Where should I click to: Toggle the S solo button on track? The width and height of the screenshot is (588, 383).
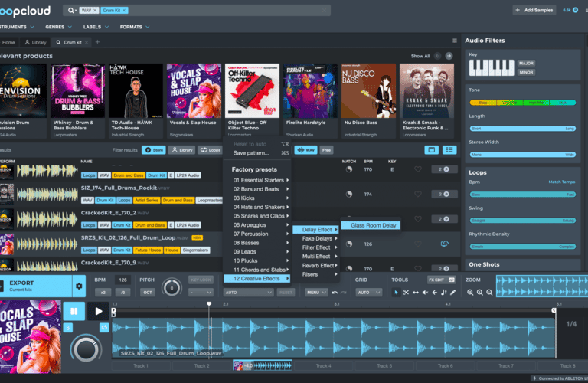pyautogui.click(x=68, y=328)
